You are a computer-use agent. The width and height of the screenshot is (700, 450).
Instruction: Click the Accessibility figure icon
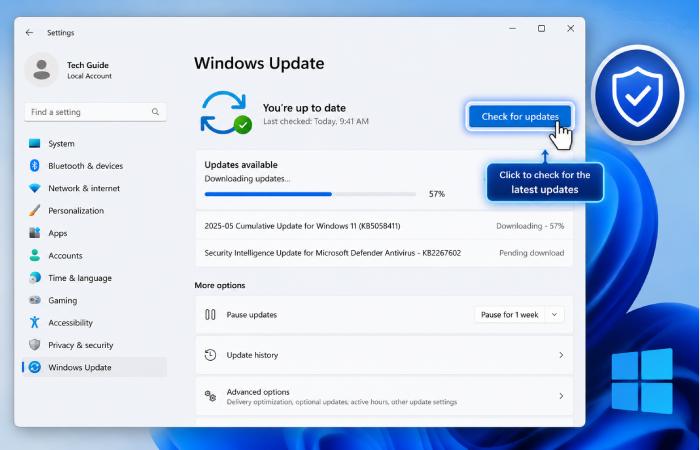pos(34,322)
